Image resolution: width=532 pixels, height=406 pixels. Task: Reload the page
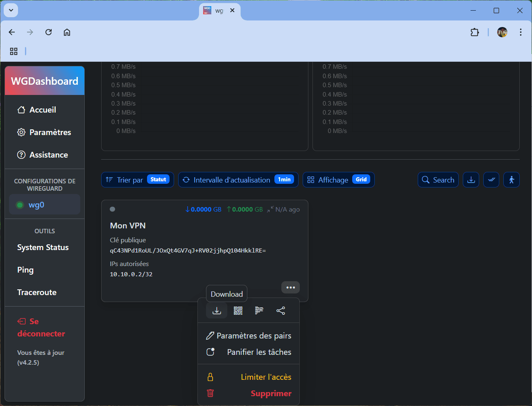[x=48, y=32]
